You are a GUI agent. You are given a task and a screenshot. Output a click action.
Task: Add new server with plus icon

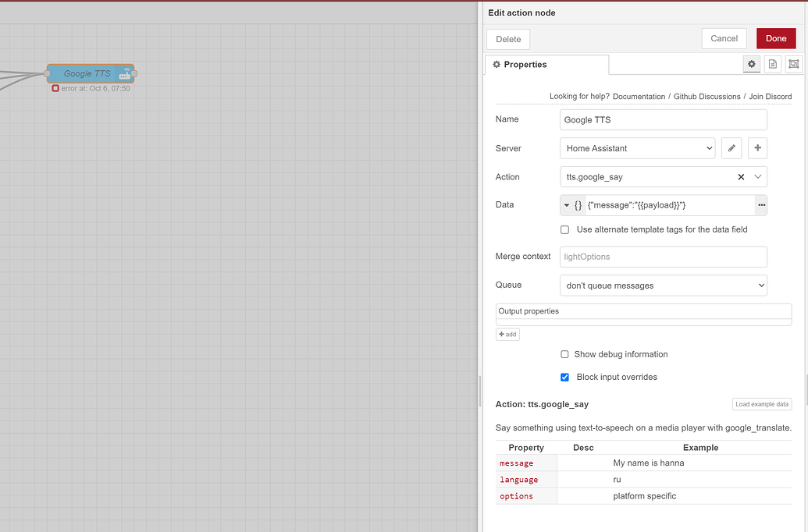tap(757, 148)
